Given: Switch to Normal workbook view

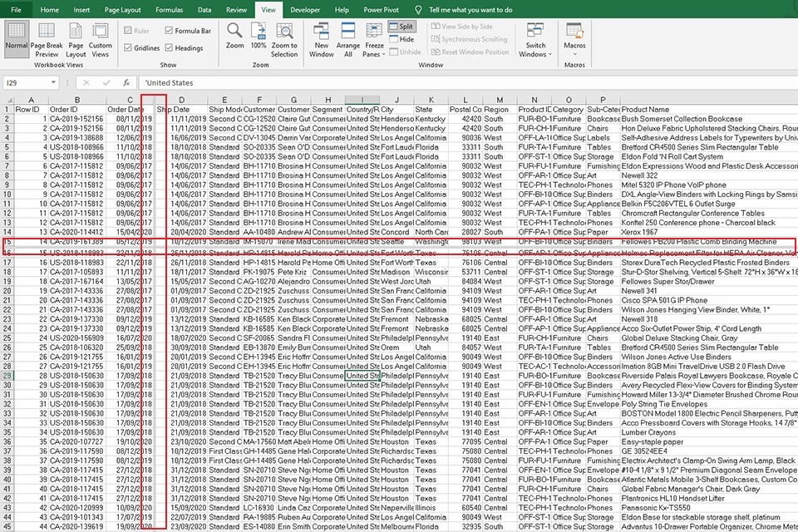Looking at the screenshot, I should point(16,38).
